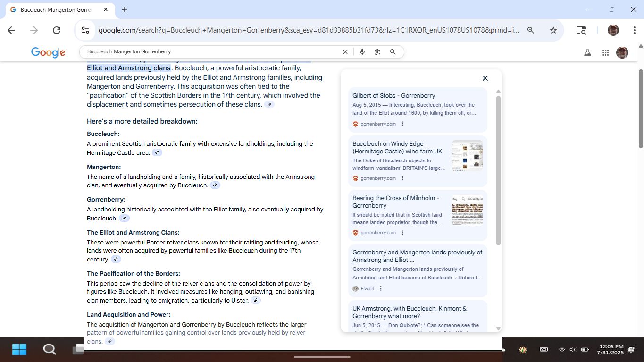
Task: Open options for Gilbert of Stobs result
Action: [402, 124]
